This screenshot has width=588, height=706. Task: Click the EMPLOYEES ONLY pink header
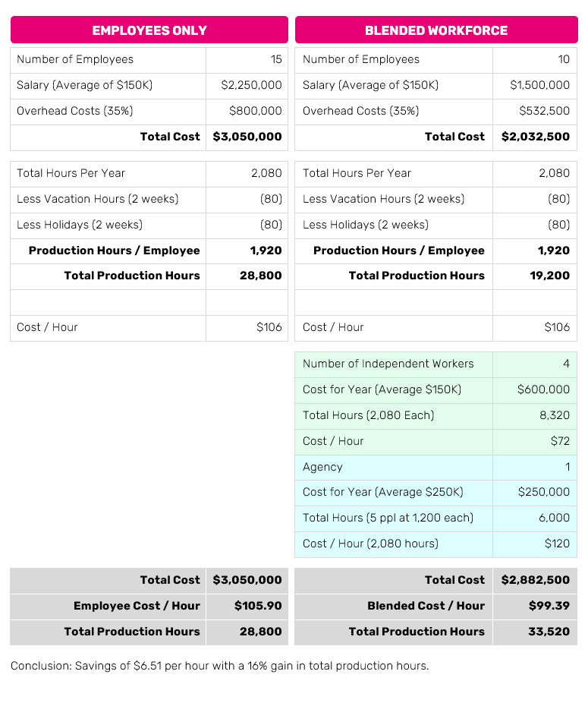[x=149, y=30]
